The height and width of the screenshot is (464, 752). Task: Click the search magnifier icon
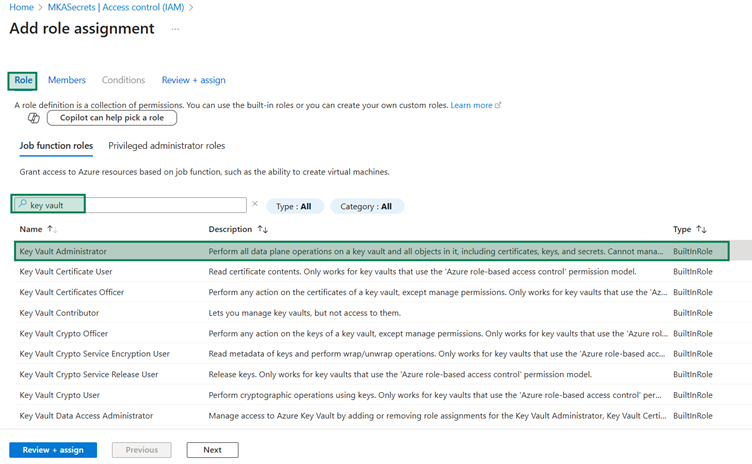(23, 205)
